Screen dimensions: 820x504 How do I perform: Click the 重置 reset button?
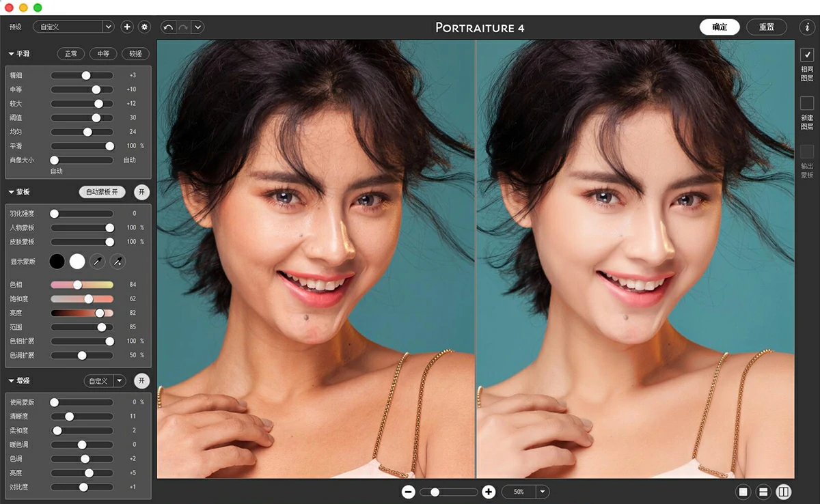click(766, 27)
